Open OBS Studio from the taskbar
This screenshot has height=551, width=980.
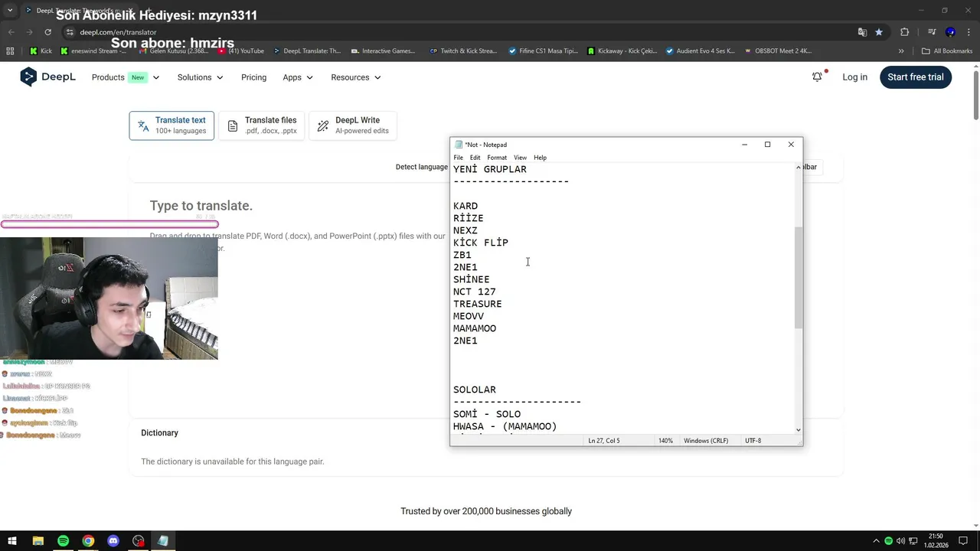click(x=139, y=541)
